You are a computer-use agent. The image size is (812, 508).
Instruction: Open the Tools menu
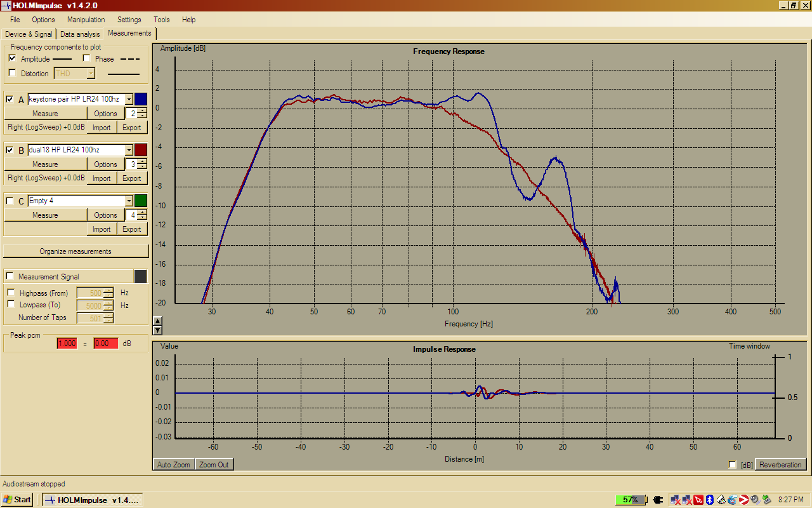pyautogui.click(x=162, y=20)
